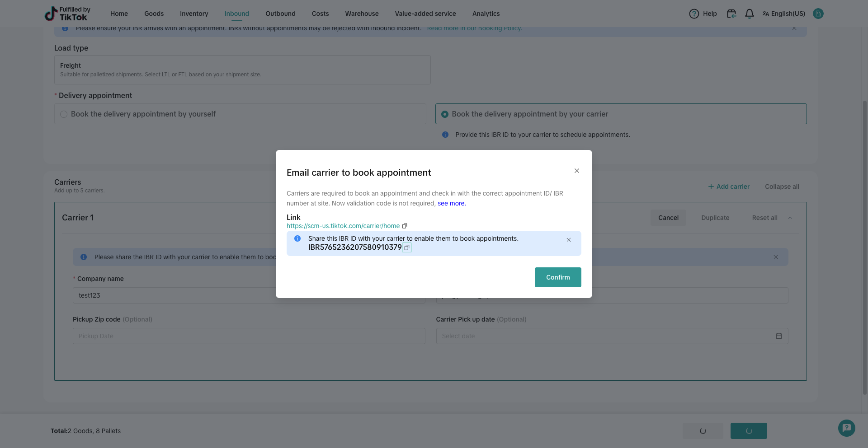Click the Pickup Zip code field

249,336
